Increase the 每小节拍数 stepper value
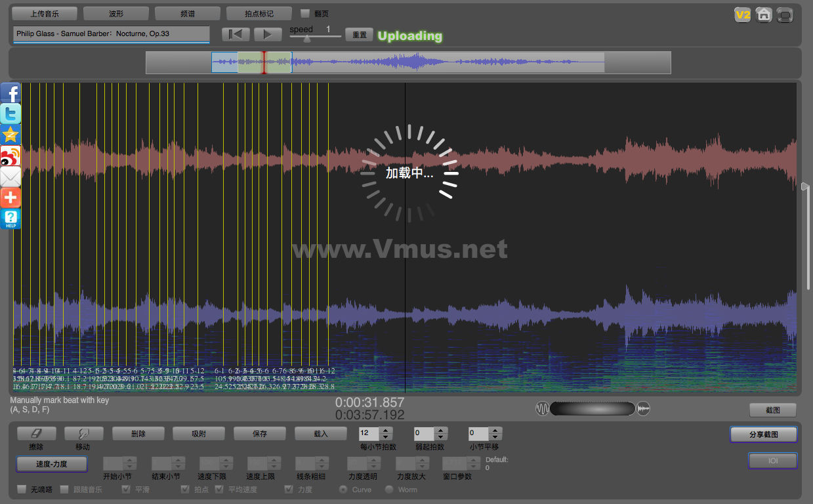This screenshot has height=504, width=813. coord(386,430)
